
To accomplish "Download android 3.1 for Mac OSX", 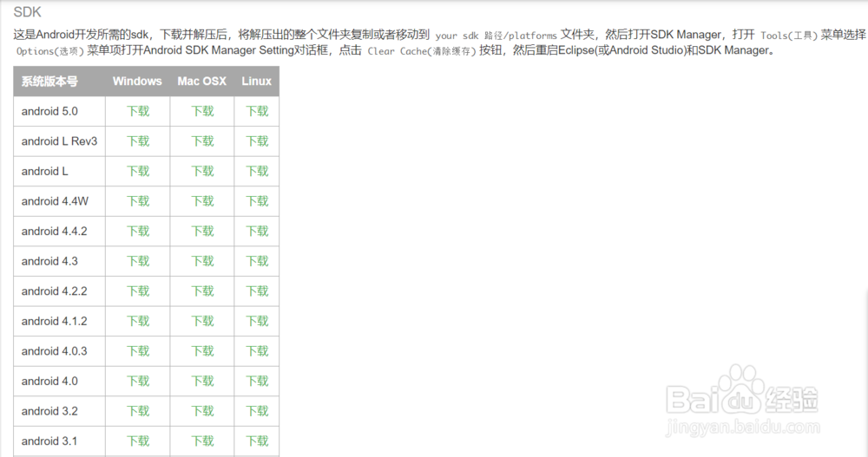I will coord(202,440).
